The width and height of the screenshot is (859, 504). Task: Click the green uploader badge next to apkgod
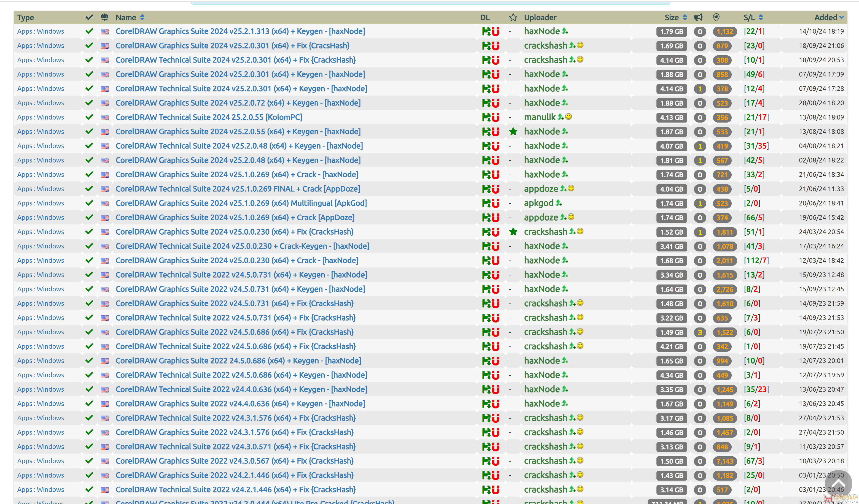click(x=559, y=203)
